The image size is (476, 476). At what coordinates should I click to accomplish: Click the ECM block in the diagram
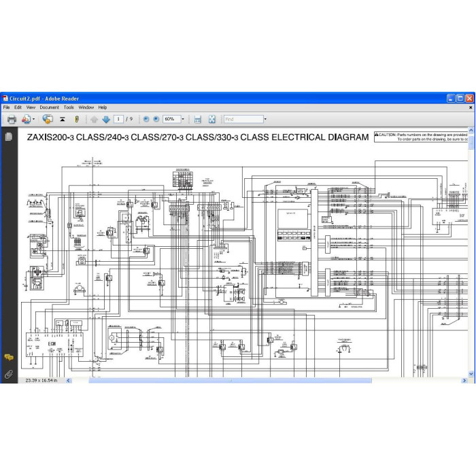pos(54,345)
